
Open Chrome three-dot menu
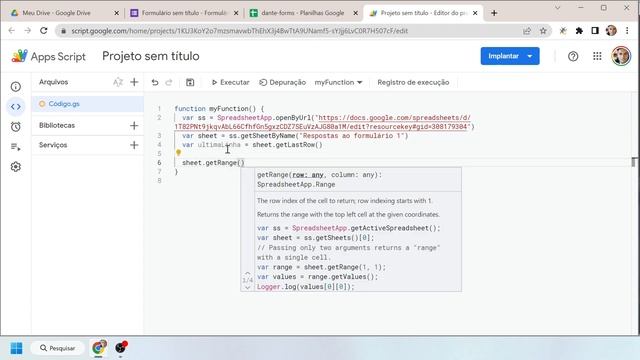click(x=627, y=31)
